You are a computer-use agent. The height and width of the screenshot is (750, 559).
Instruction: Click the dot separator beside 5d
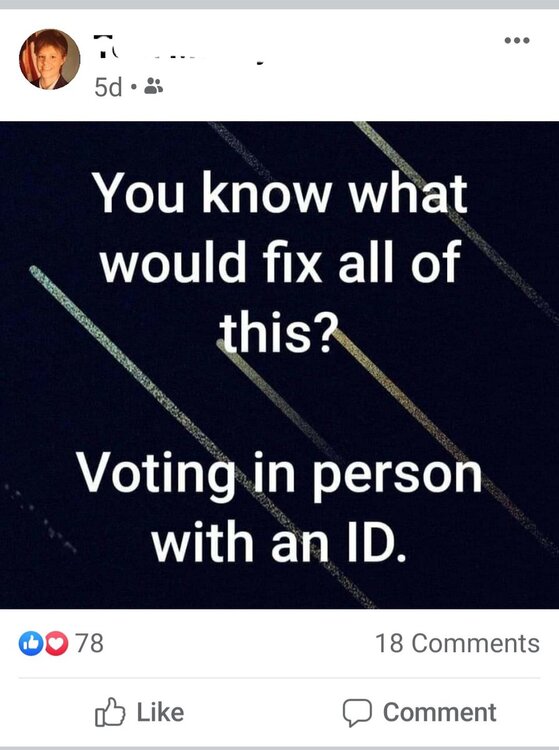[x=134, y=87]
